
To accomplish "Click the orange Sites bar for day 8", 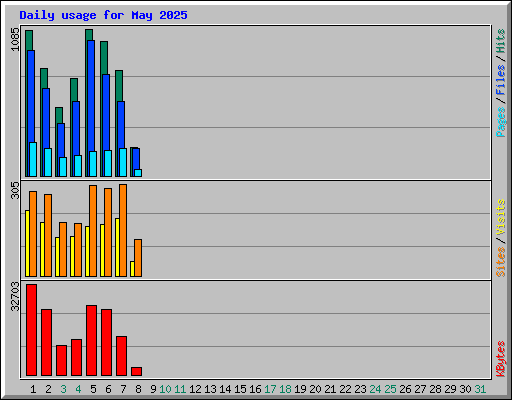I will coord(138,258).
